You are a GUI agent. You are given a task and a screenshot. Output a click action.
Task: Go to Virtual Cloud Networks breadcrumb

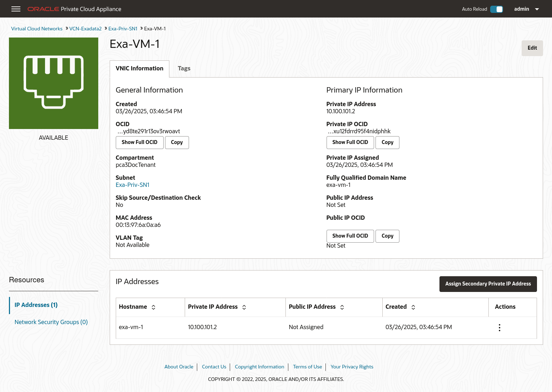click(x=37, y=29)
